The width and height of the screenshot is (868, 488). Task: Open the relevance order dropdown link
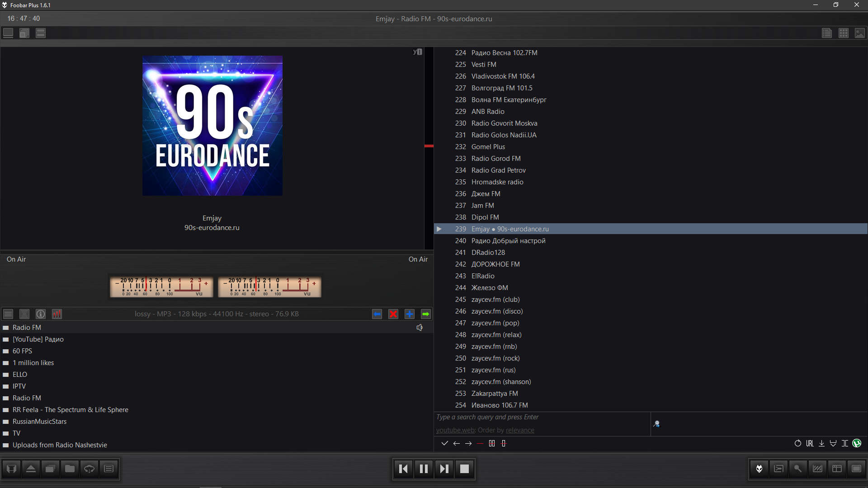[520, 430]
